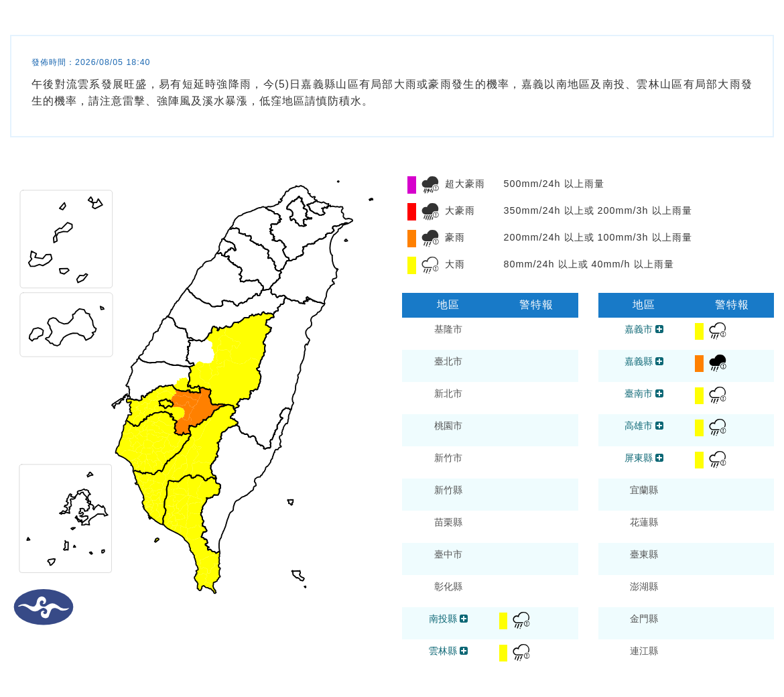Expand the 屏東縣 plus icon
The height and width of the screenshot is (697, 784).
659,458
